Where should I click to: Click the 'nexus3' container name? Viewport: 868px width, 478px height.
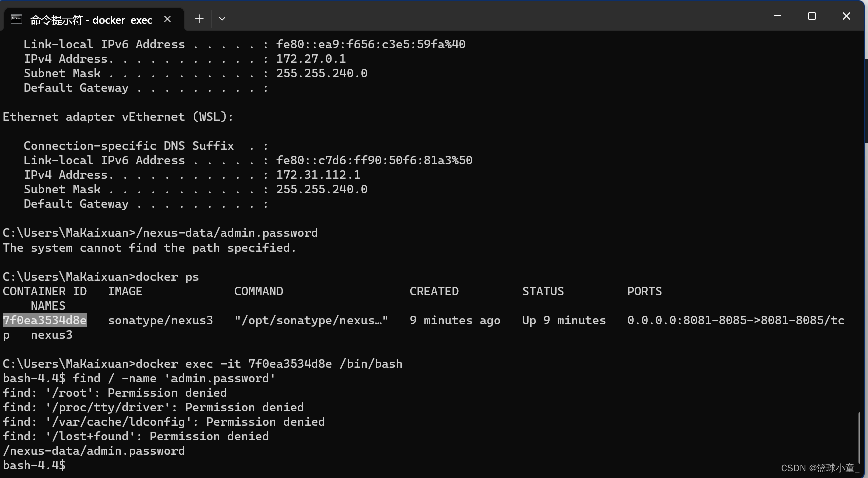click(51, 335)
